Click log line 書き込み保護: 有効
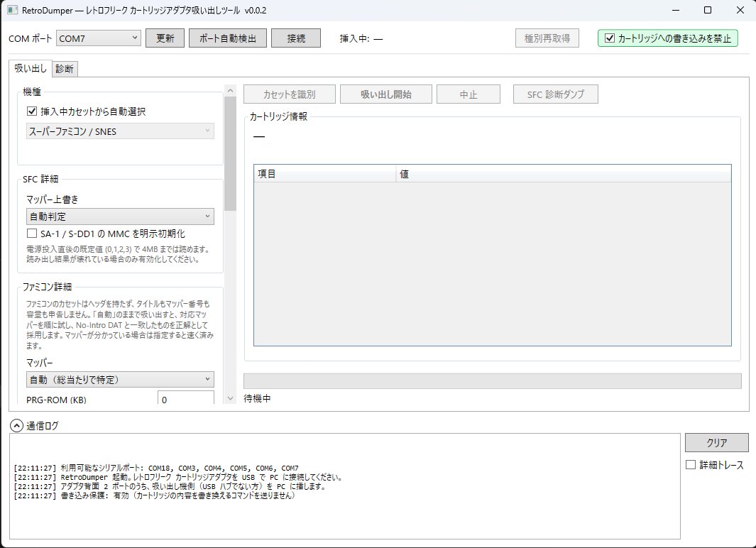756x548 pixels. 154,495
